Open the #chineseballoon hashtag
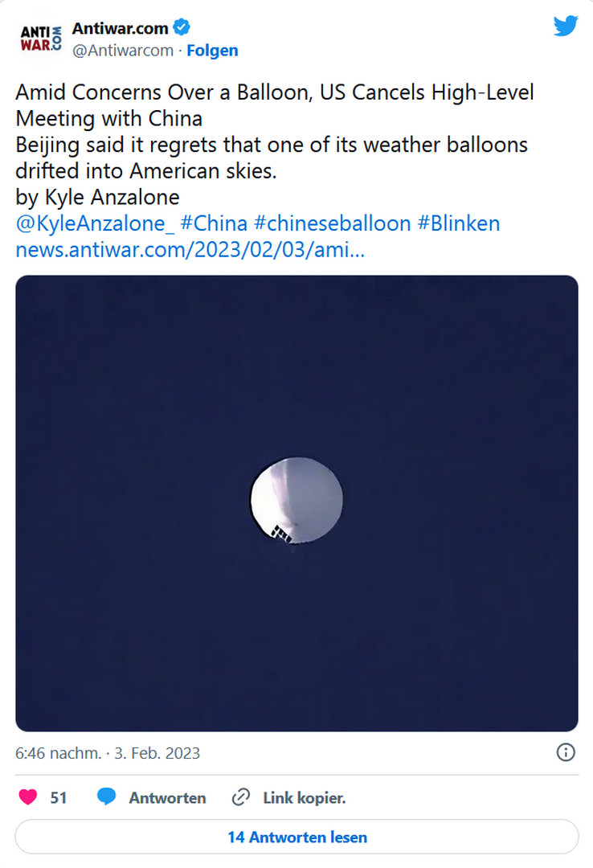Image resolution: width=593 pixels, height=868 pixels. [x=333, y=223]
